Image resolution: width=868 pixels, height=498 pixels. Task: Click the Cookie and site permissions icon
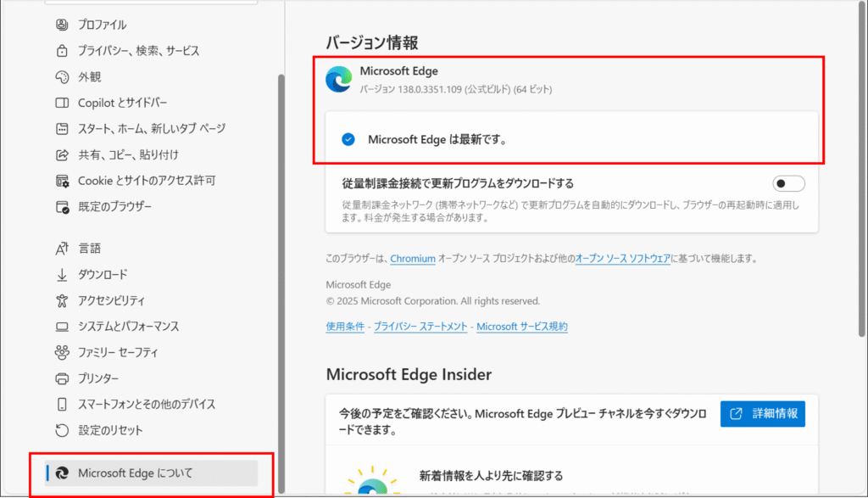point(62,181)
